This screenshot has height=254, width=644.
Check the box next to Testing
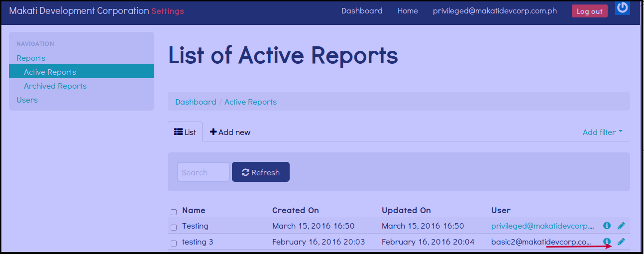(x=174, y=227)
